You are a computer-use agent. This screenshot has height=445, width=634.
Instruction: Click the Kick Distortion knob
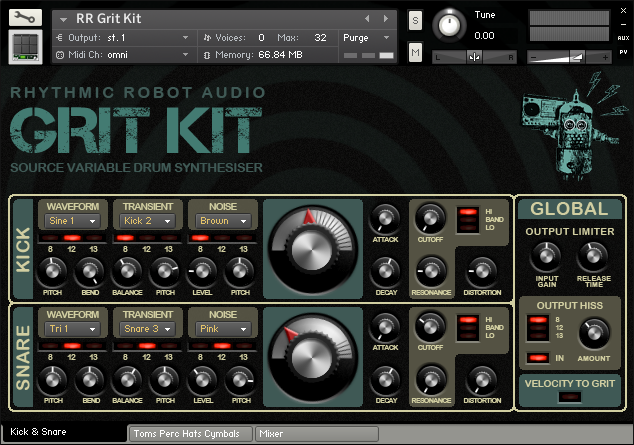(x=482, y=272)
